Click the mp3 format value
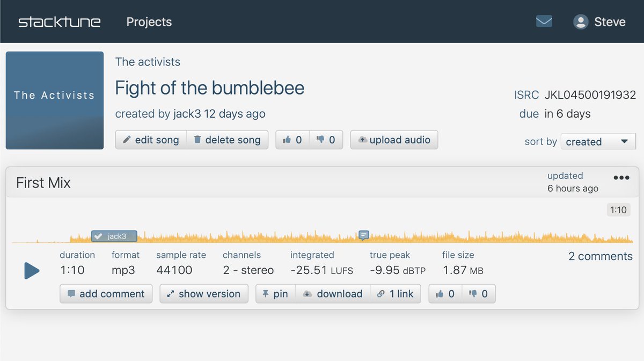 coord(123,270)
